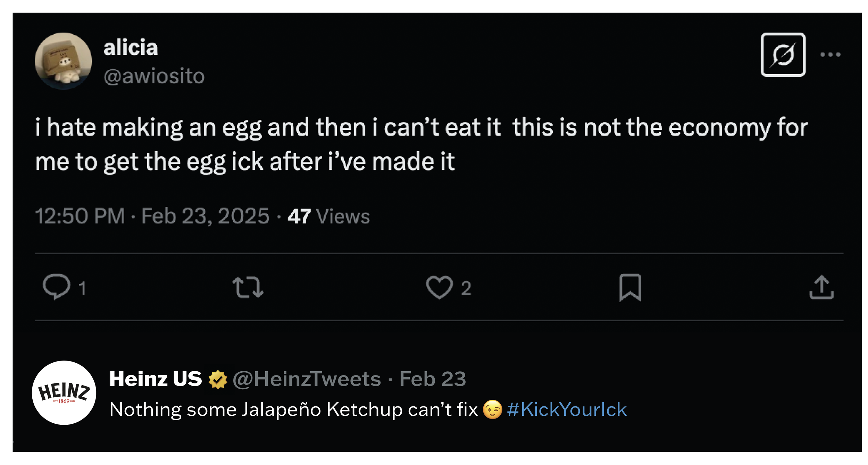Click the Grok icon on alicia's post
The image size is (868, 465).
point(783,55)
